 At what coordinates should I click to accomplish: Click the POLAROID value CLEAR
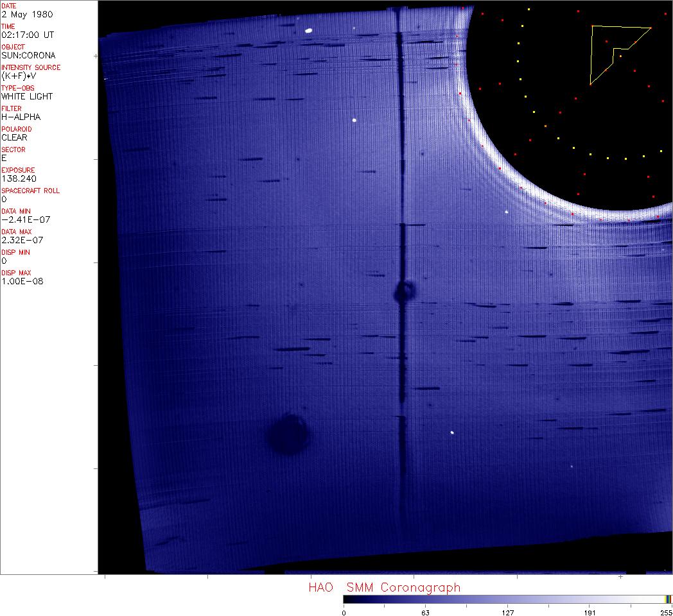pyautogui.click(x=14, y=137)
